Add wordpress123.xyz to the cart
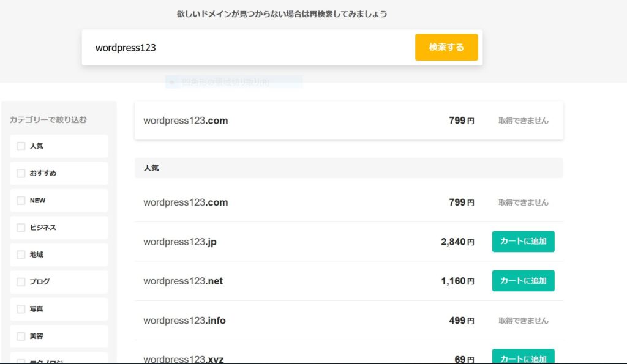 [523, 357]
